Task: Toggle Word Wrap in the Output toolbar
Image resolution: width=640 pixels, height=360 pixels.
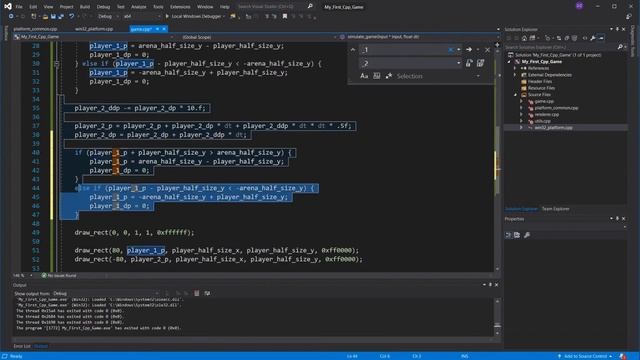Action: 207,293
